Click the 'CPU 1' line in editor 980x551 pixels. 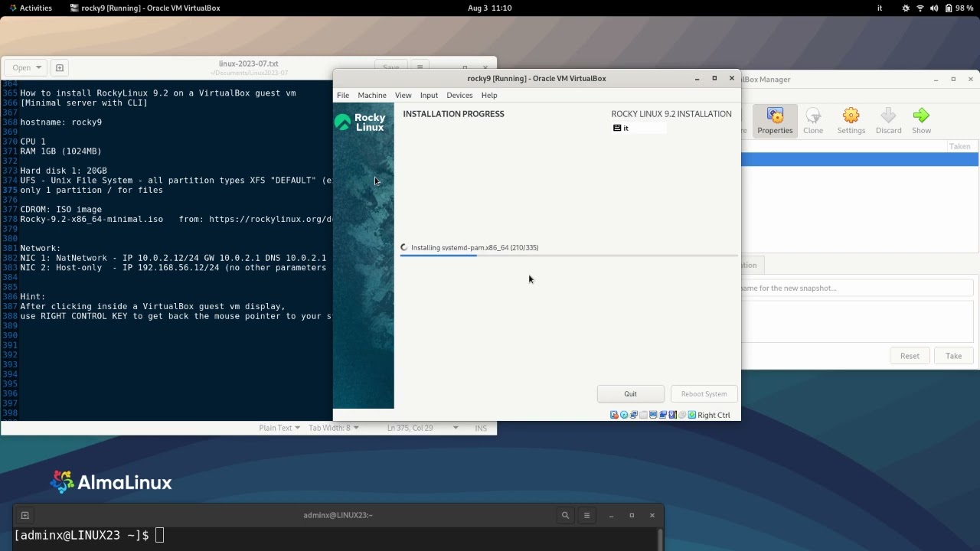pos(33,142)
